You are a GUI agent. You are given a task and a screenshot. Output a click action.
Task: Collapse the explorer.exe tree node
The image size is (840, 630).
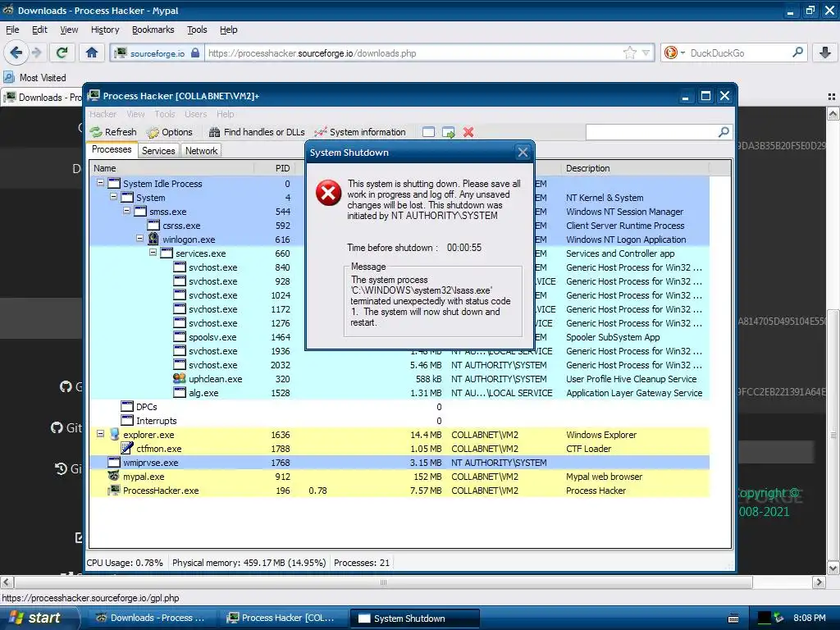(x=100, y=434)
